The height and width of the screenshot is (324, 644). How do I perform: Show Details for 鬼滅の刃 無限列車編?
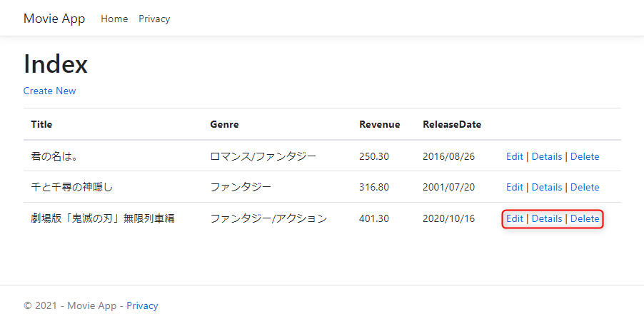coord(547,218)
